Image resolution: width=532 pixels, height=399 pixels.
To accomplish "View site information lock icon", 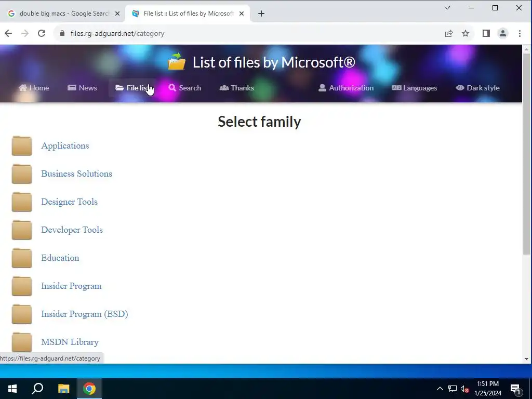I will [62, 33].
